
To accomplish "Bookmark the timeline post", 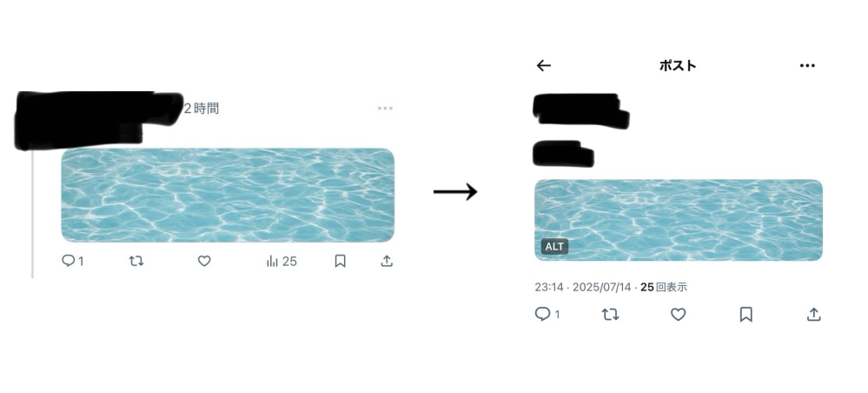I will (340, 261).
